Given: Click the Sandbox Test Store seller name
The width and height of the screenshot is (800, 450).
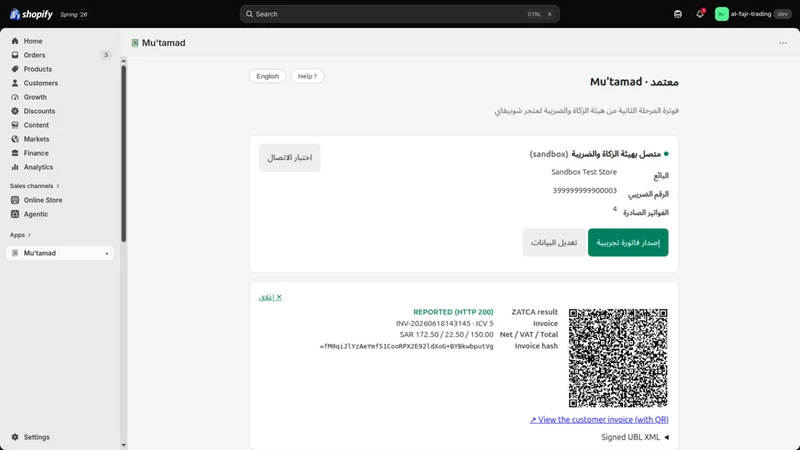Looking at the screenshot, I should (x=584, y=172).
